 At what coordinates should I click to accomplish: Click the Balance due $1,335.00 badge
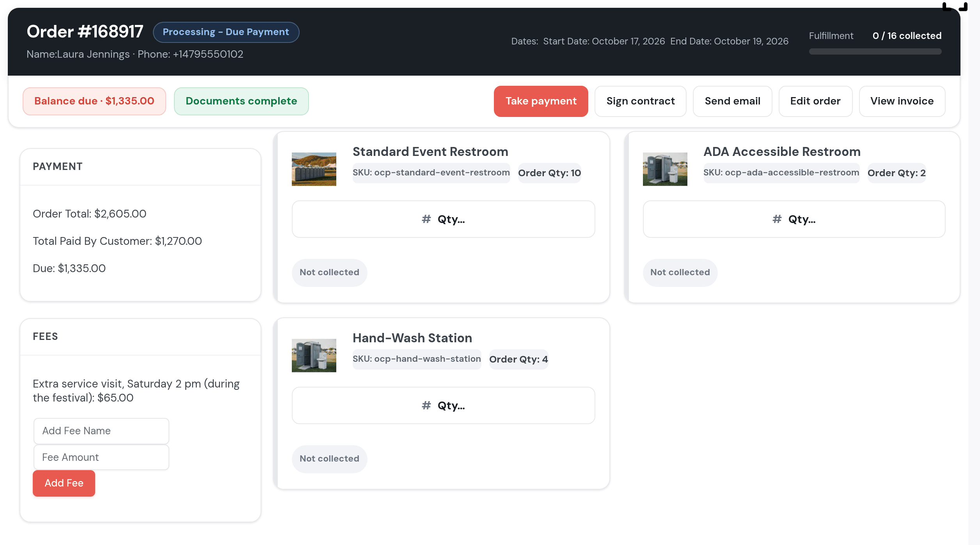pos(94,101)
